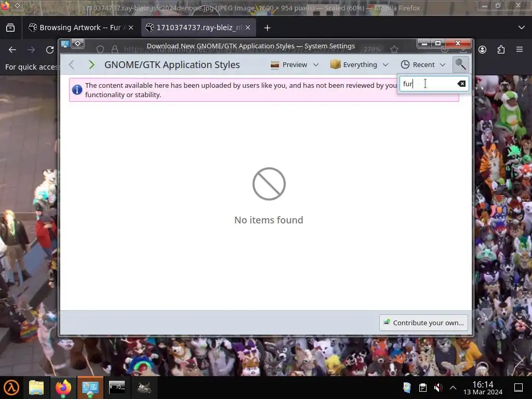Click the search magnifier icon in the dialog
Image resolution: width=532 pixels, height=399 pixels.
point(460,64)
